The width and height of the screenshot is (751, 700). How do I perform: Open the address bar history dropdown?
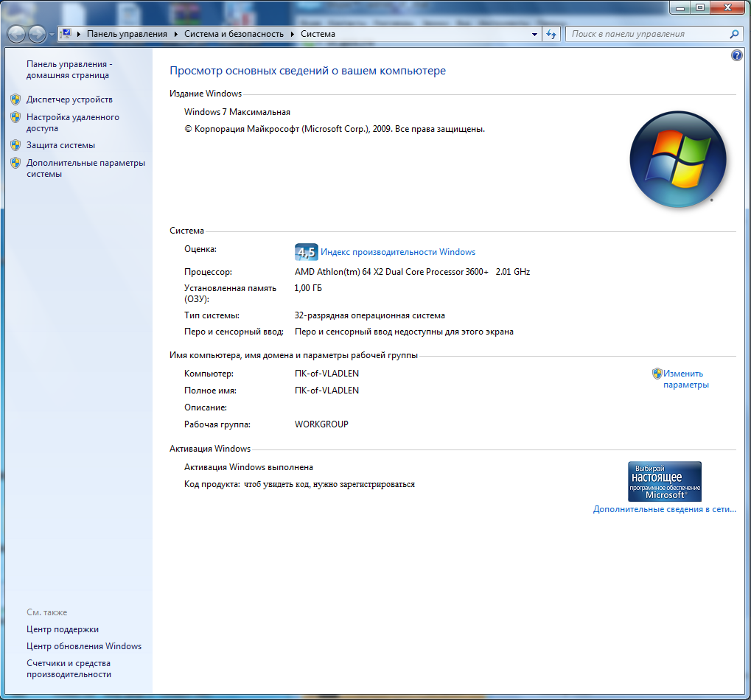534,34
